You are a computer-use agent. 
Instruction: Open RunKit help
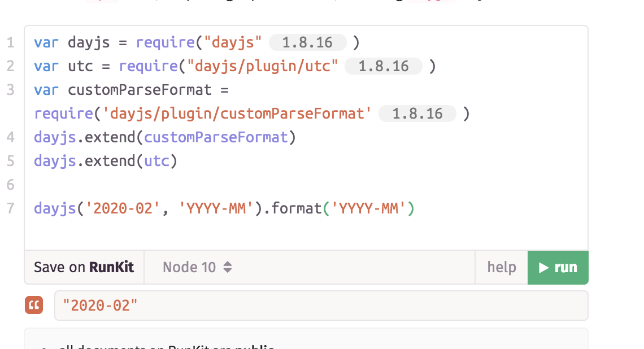(x=502, y=267)
